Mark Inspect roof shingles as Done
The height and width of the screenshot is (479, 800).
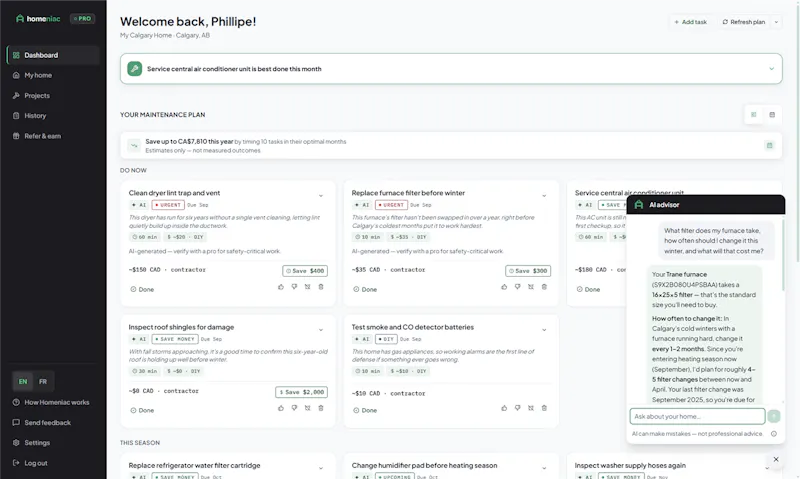point(142,410)
